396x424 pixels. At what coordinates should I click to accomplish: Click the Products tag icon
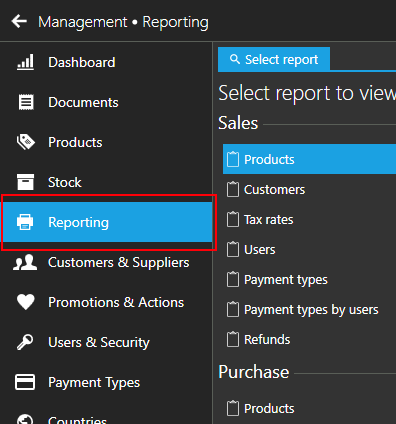tap(26, 142)
